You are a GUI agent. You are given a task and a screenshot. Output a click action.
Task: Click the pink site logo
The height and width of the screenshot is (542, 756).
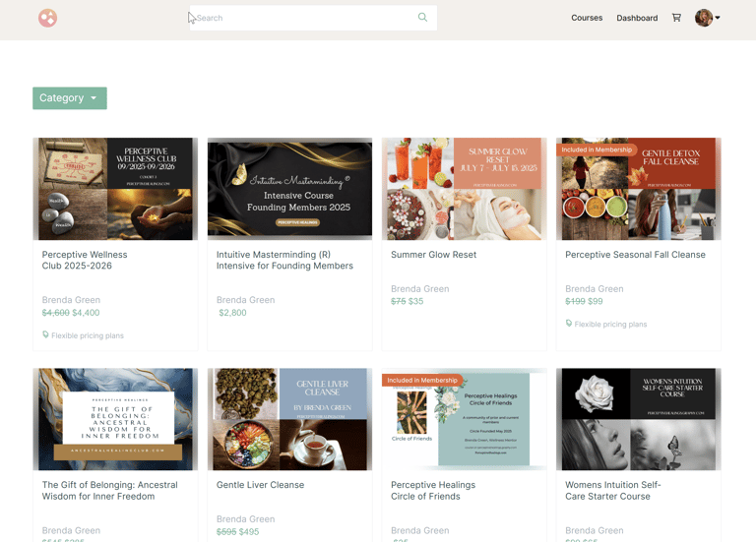point(47,18)
